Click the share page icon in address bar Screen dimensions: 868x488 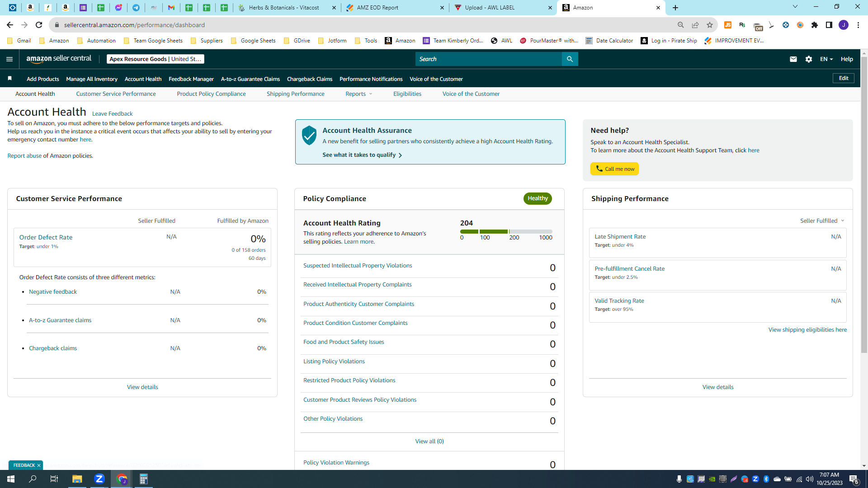coord(695,25)
